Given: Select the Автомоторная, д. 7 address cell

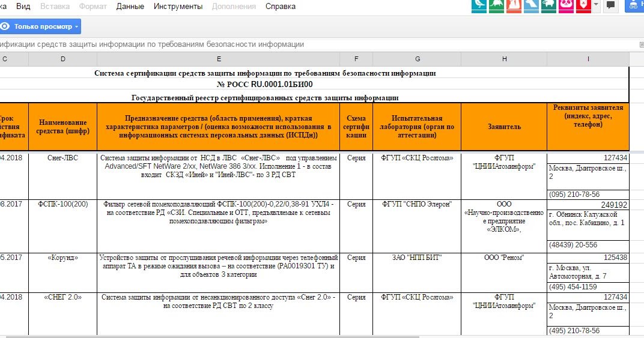Looking at the screenshot, I should 588,273.
